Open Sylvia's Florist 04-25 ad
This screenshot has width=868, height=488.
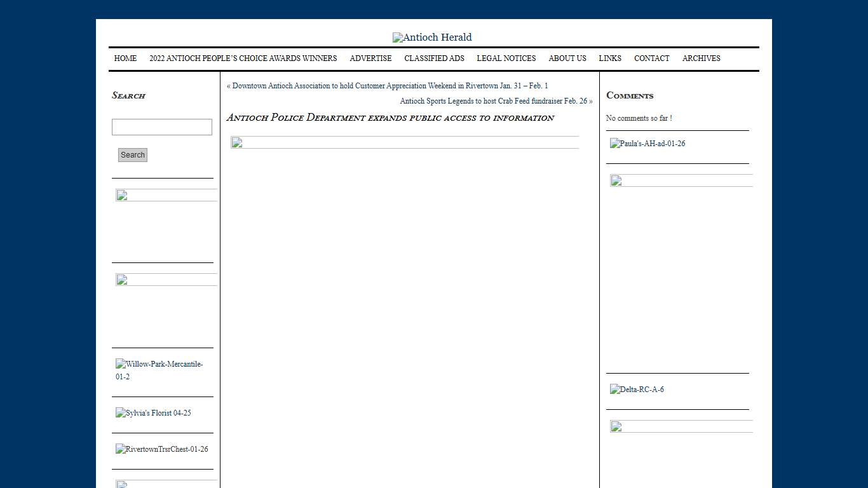click(x=153, y=413)
